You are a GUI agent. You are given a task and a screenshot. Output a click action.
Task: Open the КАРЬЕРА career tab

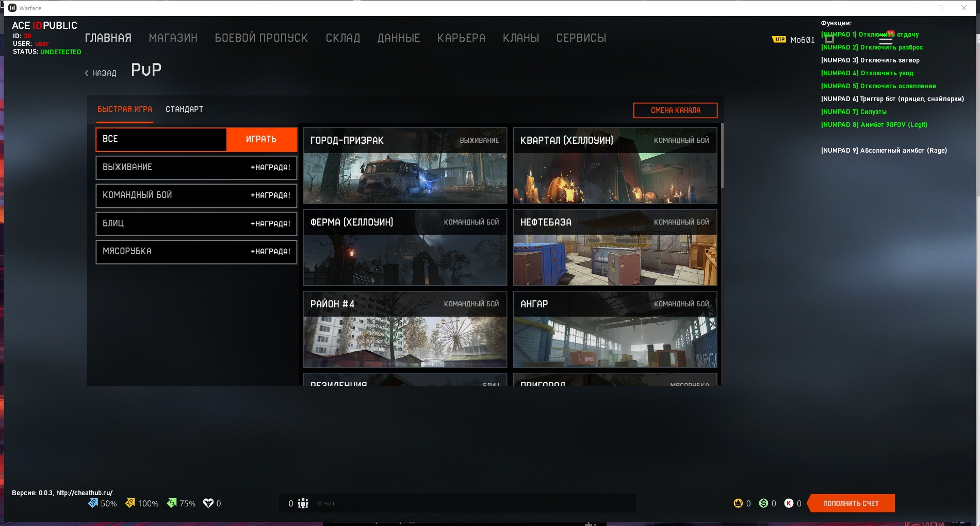[461, 38]
